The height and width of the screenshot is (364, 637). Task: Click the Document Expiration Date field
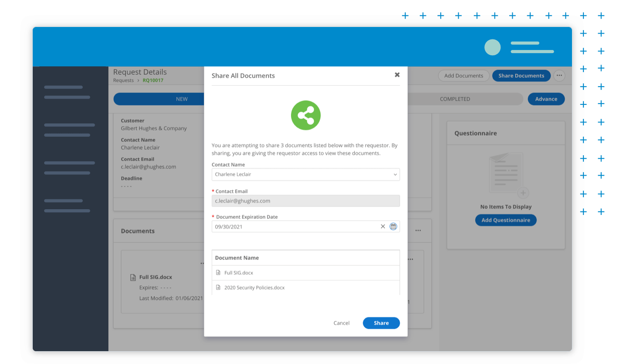306,226
